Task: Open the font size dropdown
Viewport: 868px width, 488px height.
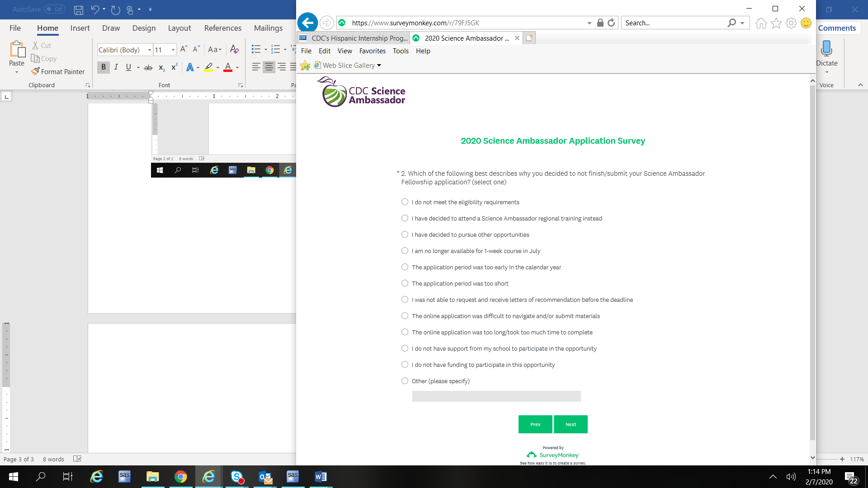Action: tap(173, 50)
